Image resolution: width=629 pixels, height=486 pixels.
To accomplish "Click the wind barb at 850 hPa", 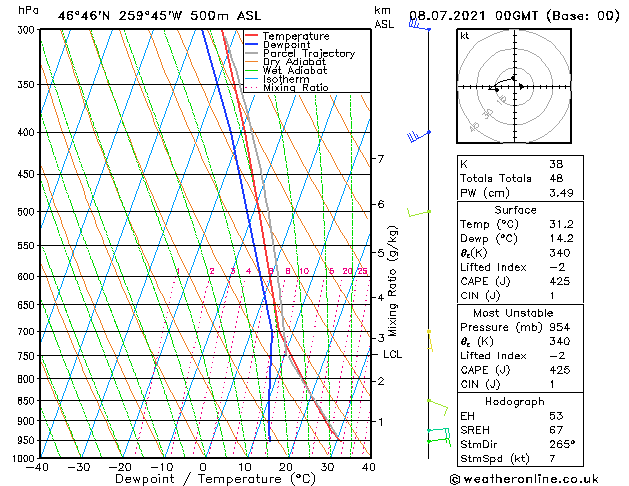I will [x=438, y=407].
